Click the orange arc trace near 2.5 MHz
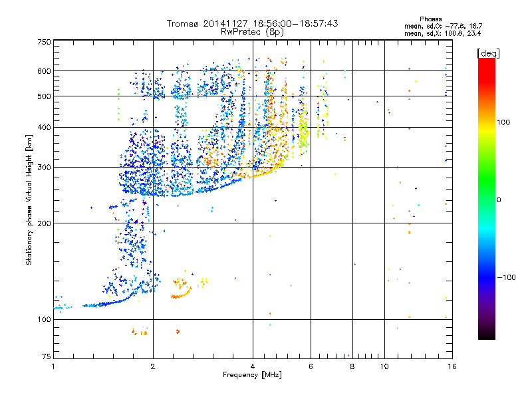The image size is (532, 399). 182,294
